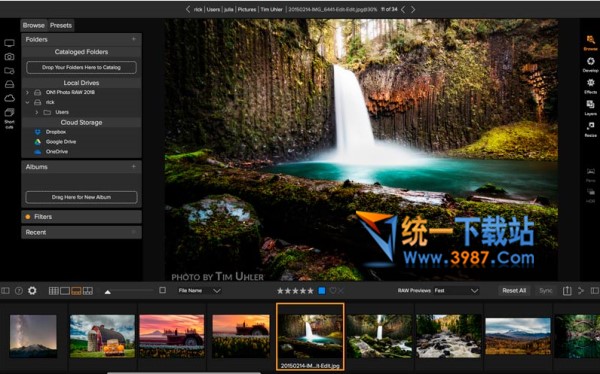Open the Effects module
Viewport: 600px width, 374px height.
click(590, 86)
